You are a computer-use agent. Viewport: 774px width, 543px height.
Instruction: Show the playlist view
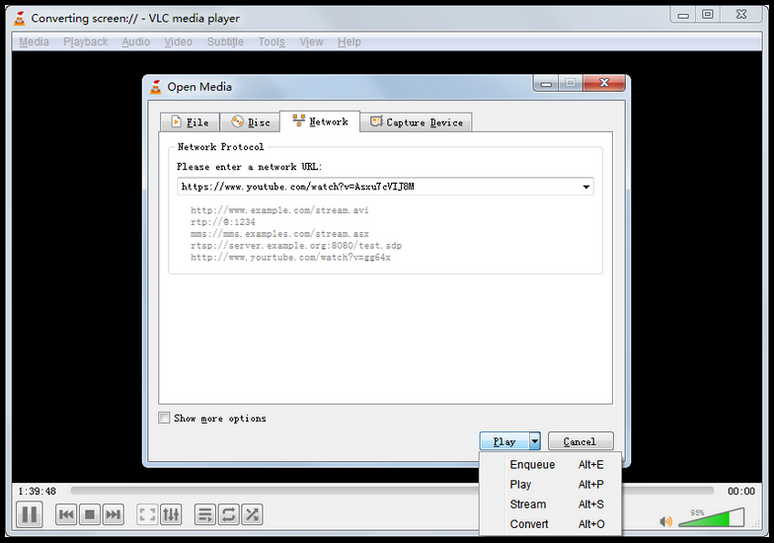(205, 515)
